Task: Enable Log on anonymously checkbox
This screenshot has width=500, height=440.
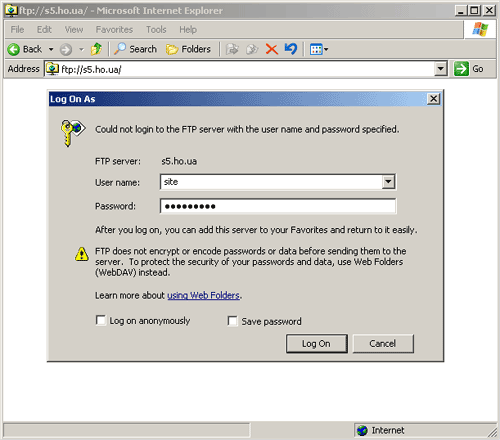Action: pos(101,320)
